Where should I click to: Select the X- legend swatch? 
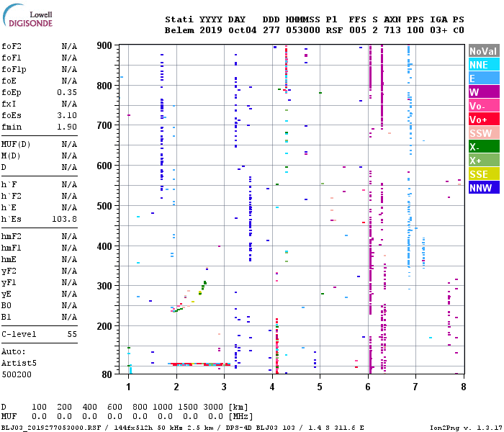(484, 147)
